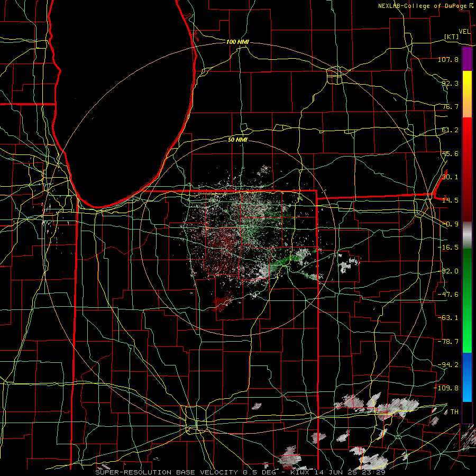Select the 61.2 velocity scale value
Image resolution: width=476 pixels, height=476 pixels.
[x=450, y=130]
